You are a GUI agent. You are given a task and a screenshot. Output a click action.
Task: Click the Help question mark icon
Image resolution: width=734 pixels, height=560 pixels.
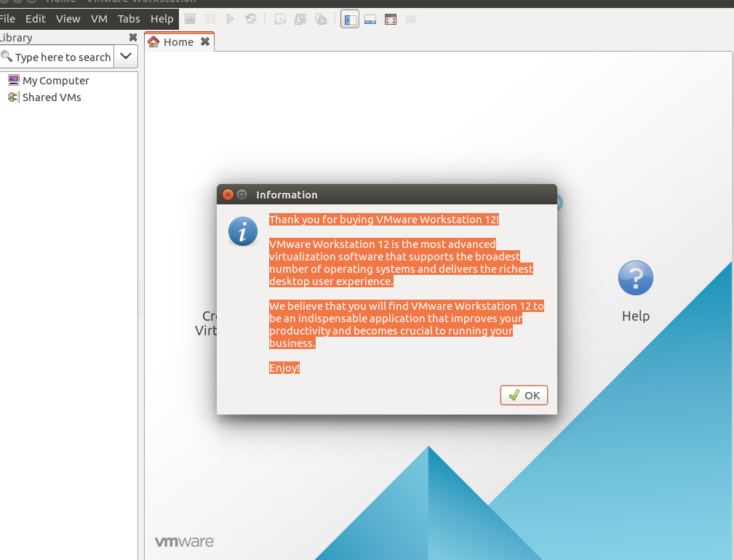[635, 278]
